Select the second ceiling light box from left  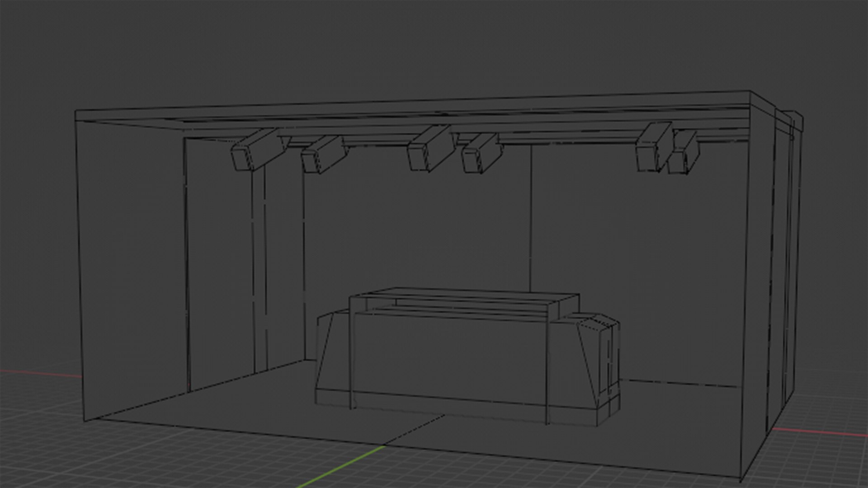pos(324,155)
